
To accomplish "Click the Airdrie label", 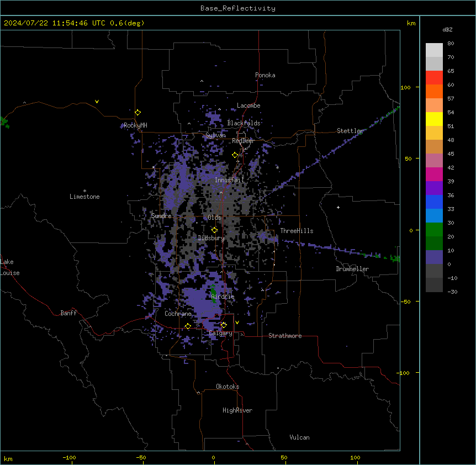I will [223, 297].
